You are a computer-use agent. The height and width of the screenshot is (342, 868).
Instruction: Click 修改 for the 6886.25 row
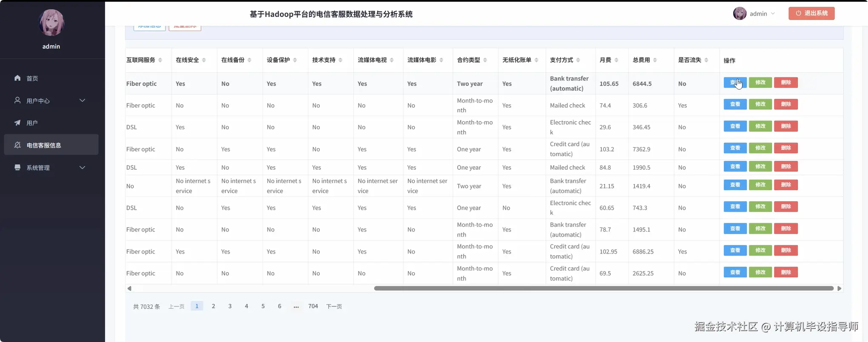(760, 251)
